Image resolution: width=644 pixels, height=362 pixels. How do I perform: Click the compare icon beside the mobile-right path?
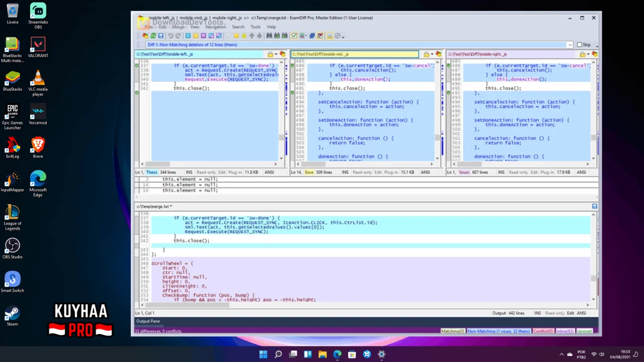click(595, 54)
